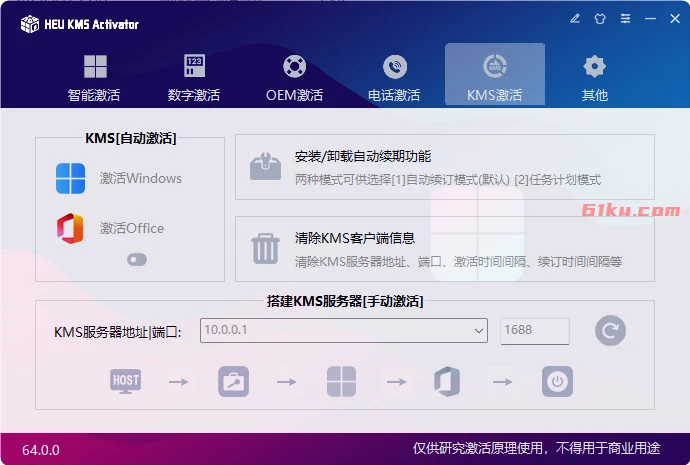The image size is (690, 465).
Task: Click the toolbox install/uninstall icon
Action: tap(265, 167)
